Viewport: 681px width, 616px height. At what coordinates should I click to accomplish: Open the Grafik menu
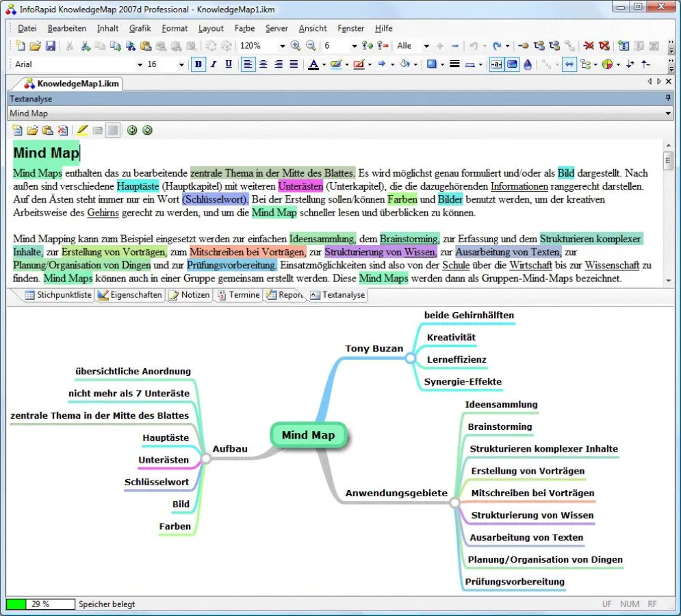tap(140, 28)
